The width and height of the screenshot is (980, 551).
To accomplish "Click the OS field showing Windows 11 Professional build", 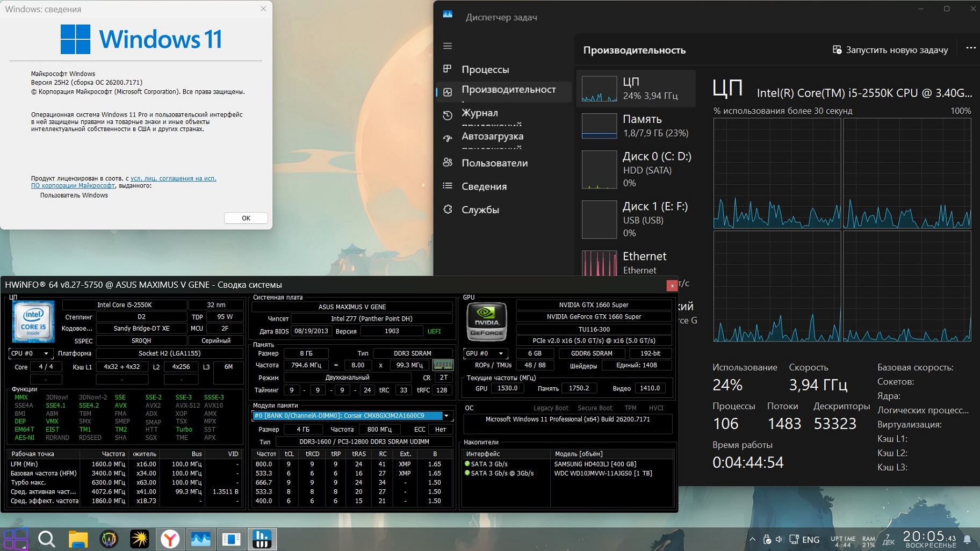I will [x=567, y=424].
